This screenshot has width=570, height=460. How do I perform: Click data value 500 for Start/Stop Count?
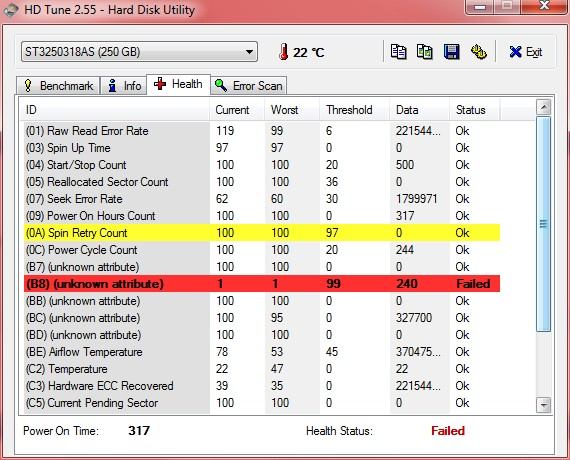(x=405, y=165)
